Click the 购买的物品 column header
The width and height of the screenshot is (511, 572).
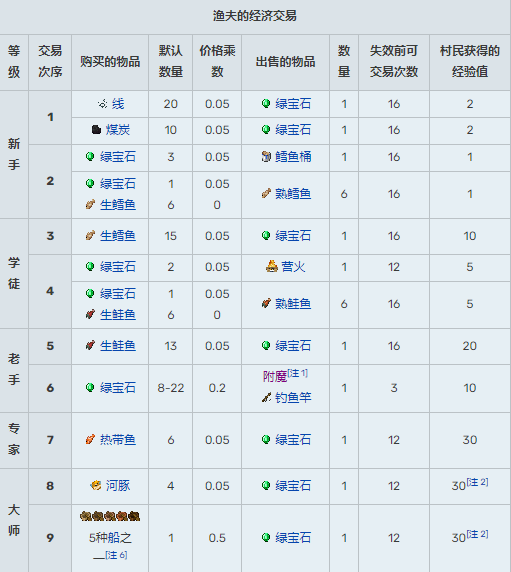point(110,62)
